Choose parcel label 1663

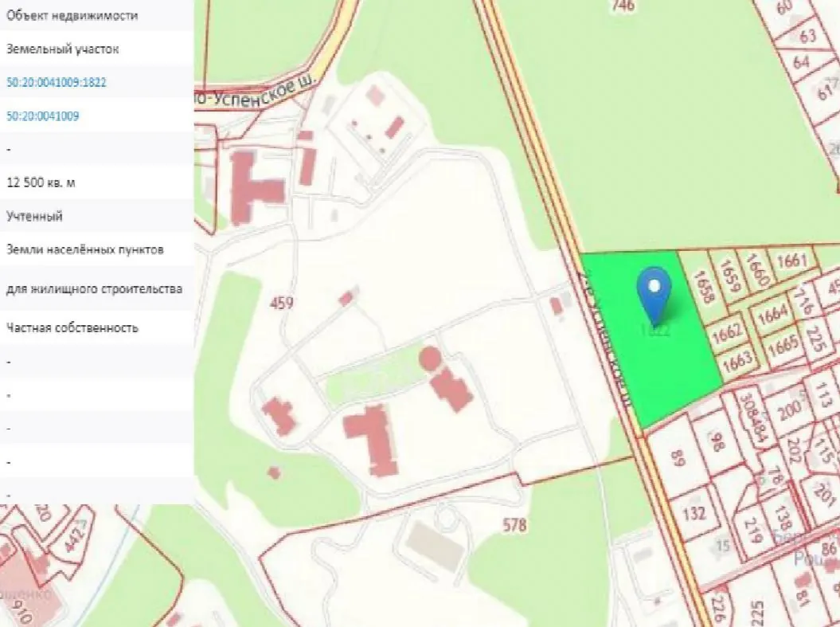click(737, 361)
